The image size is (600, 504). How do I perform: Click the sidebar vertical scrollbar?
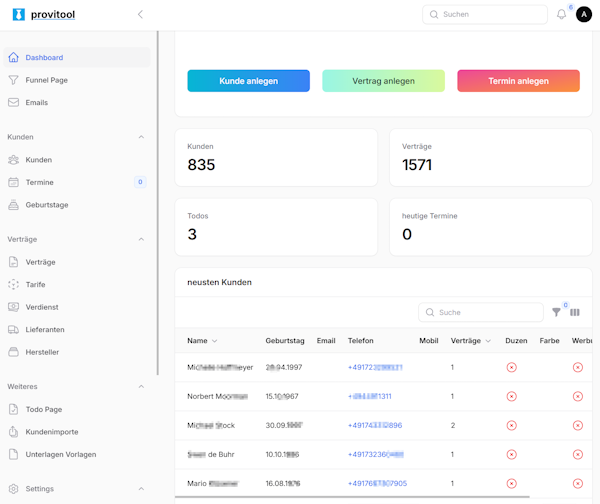pyautogui.click(x=157, y=203)
